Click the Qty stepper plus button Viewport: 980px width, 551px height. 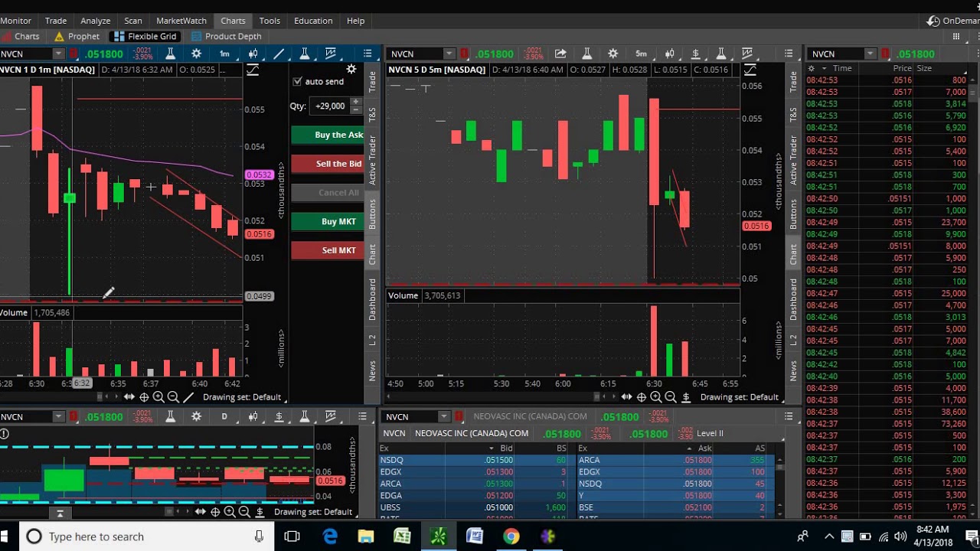[355, 103]
